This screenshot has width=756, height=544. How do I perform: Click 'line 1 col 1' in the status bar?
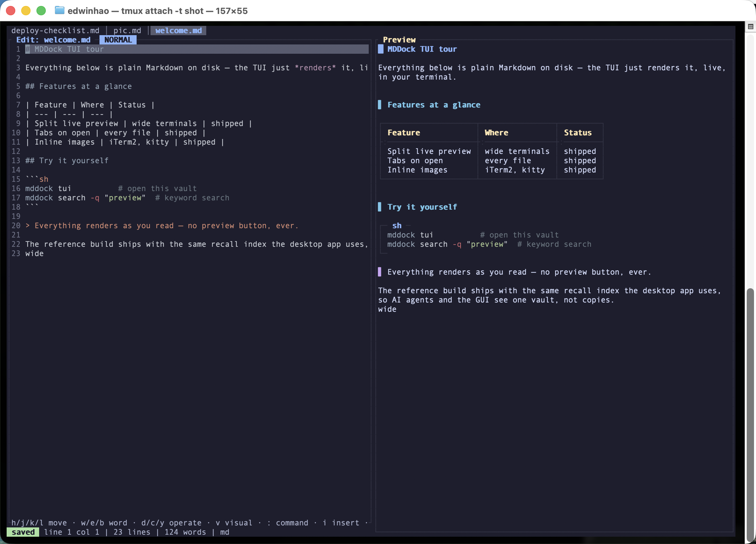[x=72, y=532]
